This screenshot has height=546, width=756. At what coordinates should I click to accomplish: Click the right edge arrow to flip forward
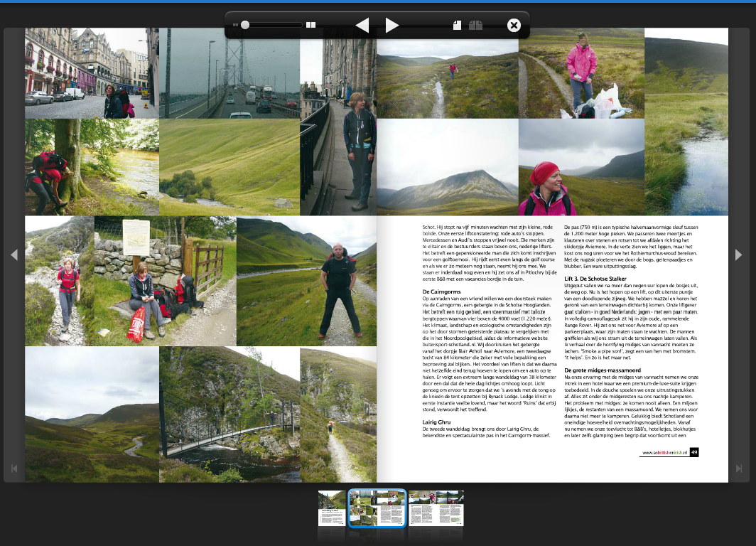pos(738,255)
